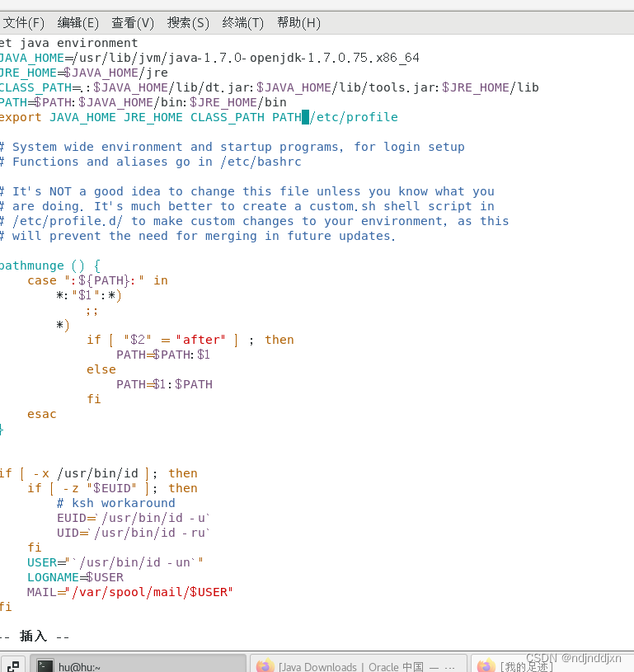
Task: Click the '/etc/profile.d/ to make custom' line
Action: tap(255, 221)
